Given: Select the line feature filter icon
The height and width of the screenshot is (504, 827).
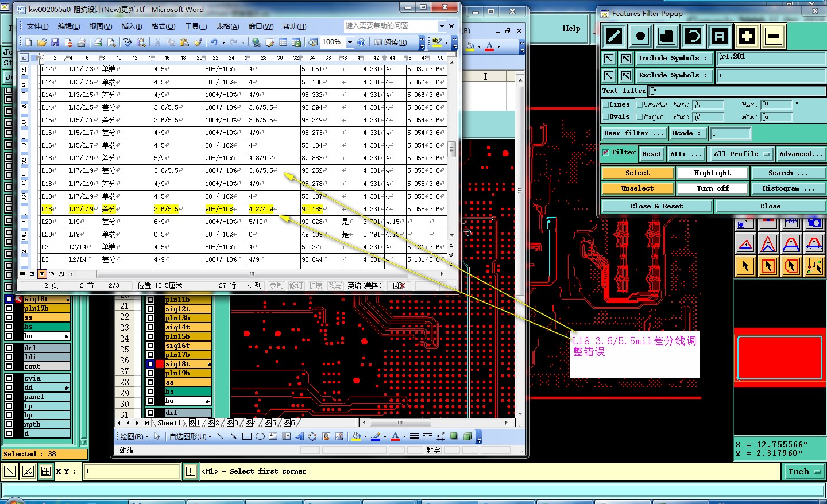Looking at the screenshot, I should coord(614,37).
